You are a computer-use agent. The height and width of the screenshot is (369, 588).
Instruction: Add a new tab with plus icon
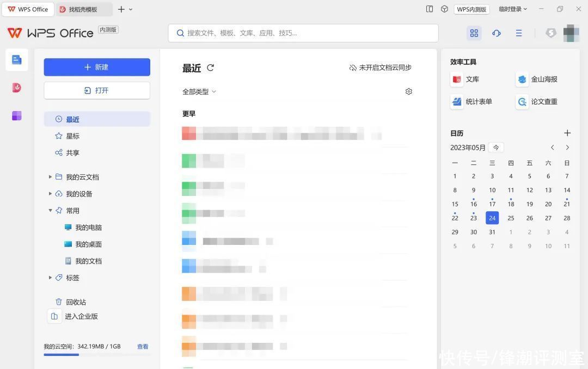coord(121,9)
